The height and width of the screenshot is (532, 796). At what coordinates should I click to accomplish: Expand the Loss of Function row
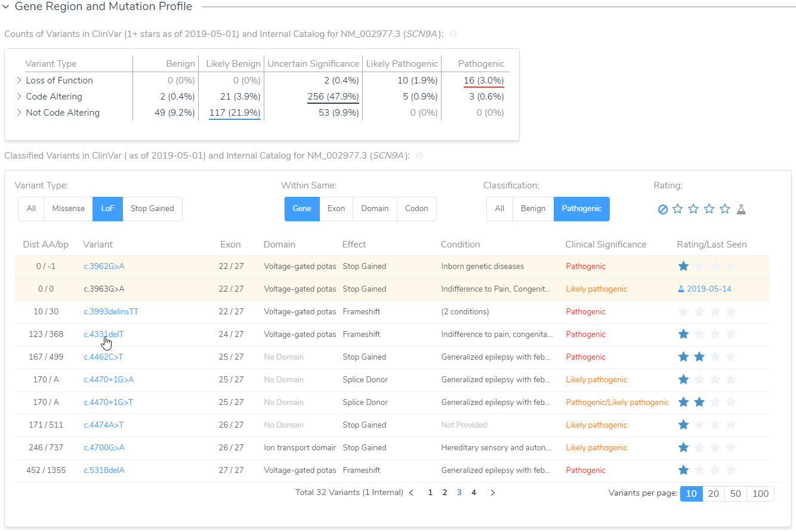tap(19, 81)
